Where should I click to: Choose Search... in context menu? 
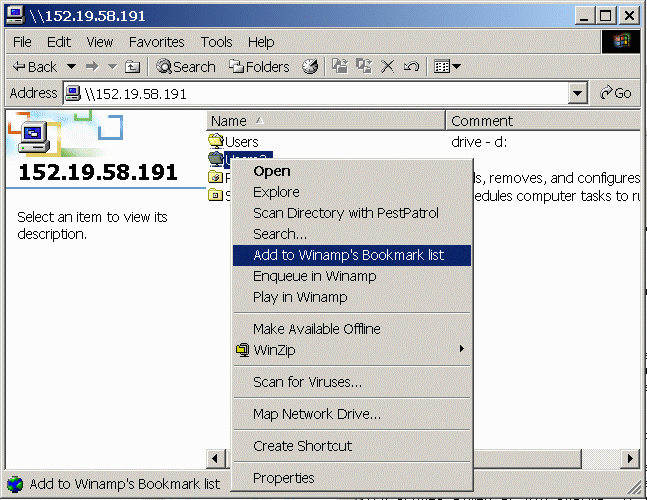pos(352,234)
